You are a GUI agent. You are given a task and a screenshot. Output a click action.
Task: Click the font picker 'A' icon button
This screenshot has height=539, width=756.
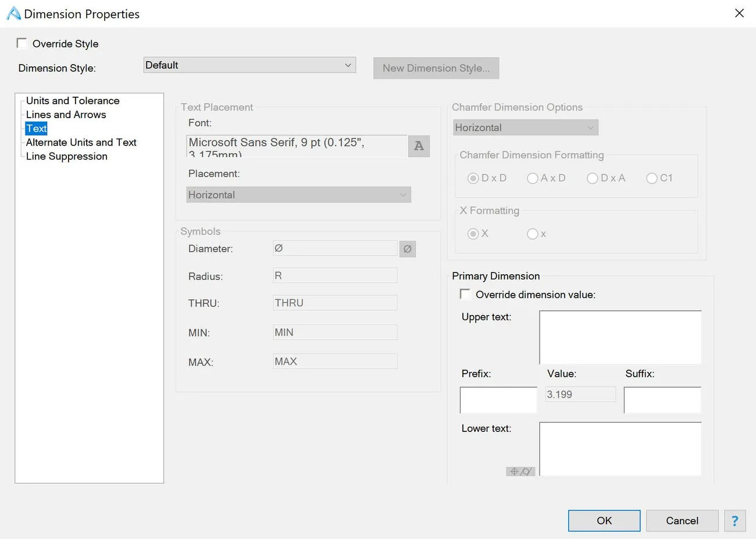419,146
